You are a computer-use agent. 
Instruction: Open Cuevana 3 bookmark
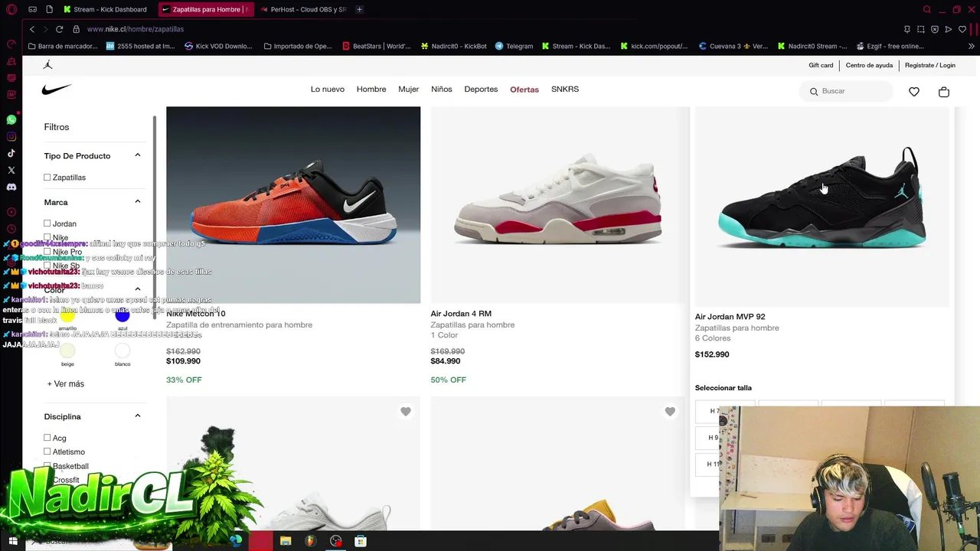click(x=733, y=46)
